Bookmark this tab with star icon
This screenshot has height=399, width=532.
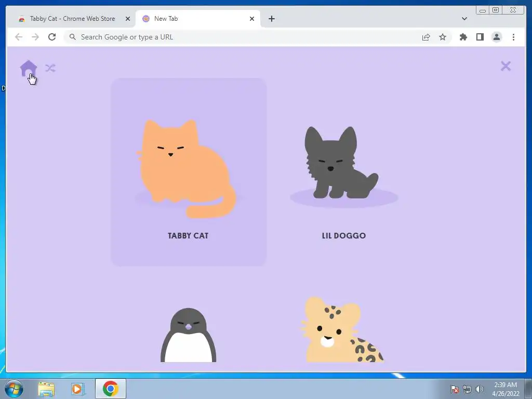click(x=443, y=37)
